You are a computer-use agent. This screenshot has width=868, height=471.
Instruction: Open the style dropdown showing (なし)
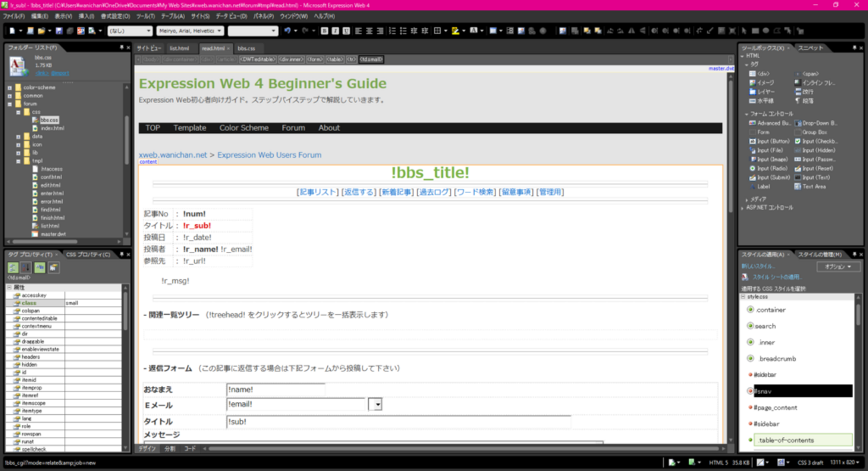[x=130, y=31]
